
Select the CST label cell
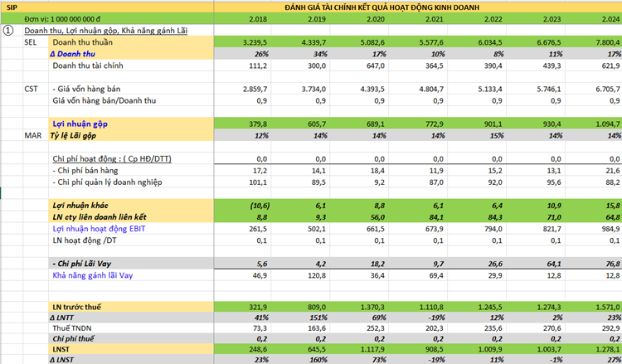click(x=31, y=89)
